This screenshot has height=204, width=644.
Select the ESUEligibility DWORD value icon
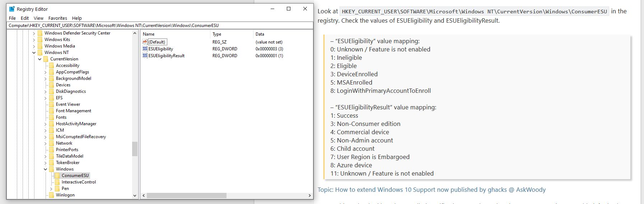point(145,49)
